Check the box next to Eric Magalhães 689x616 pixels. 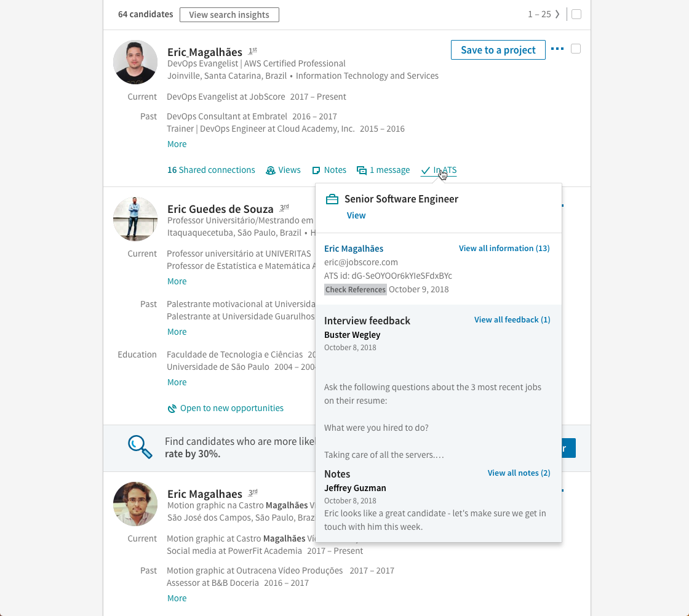576,49
